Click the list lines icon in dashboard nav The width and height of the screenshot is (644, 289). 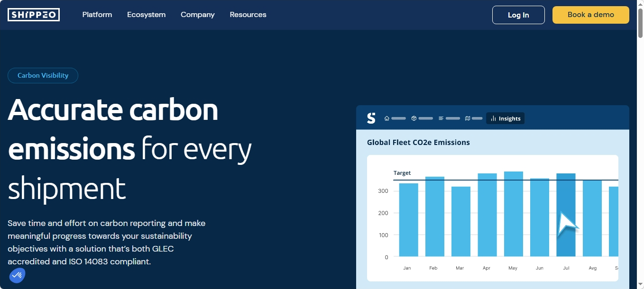[x=441, y=118]
